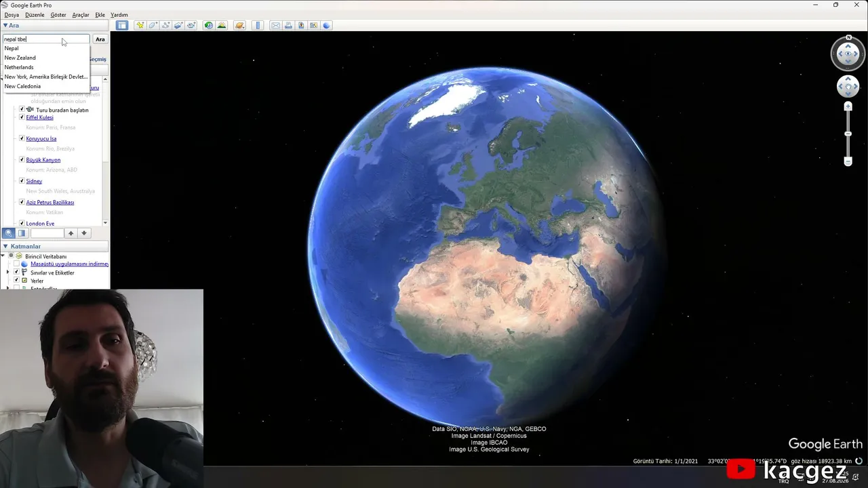Click the search text field

[46, 39]
